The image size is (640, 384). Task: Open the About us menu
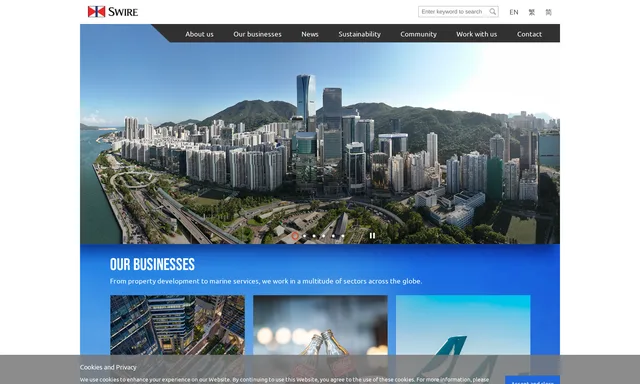point(199,34)
